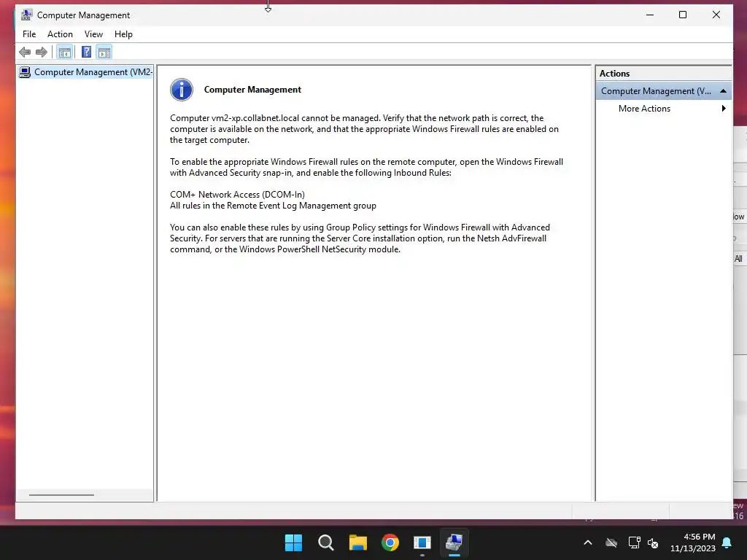Close the Computer Management window
Image resolution: width=747 pixels, height=560 pixels.
tap(716, 15)
